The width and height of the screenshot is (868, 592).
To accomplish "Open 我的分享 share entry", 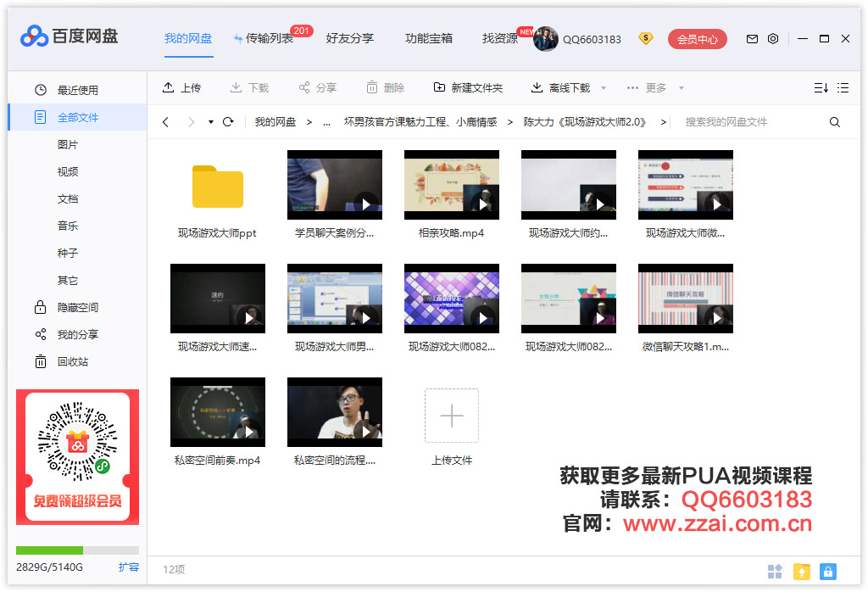I will (77, 334).
